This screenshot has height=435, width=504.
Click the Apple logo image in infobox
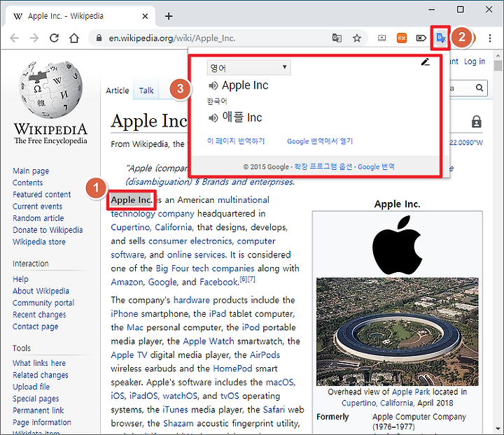pyautogui.click(x=398, y=244)
